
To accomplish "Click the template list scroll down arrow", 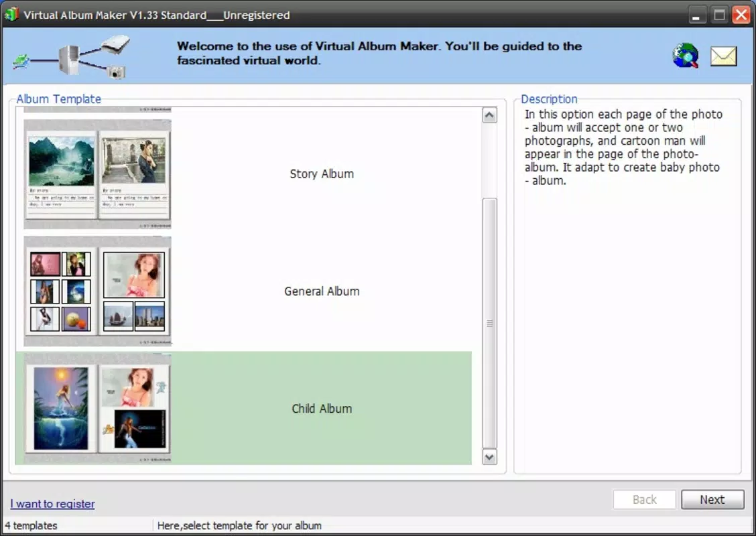I will pos(489,457).
